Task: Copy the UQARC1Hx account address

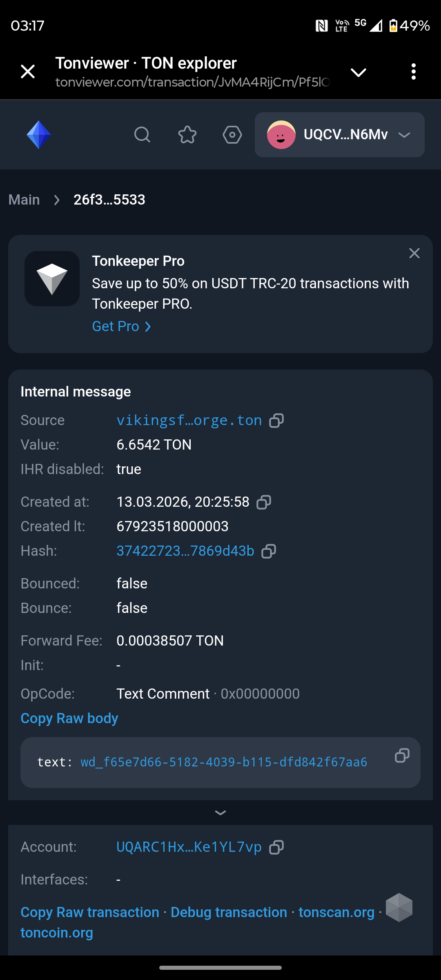Action: (x=276, y=847)
